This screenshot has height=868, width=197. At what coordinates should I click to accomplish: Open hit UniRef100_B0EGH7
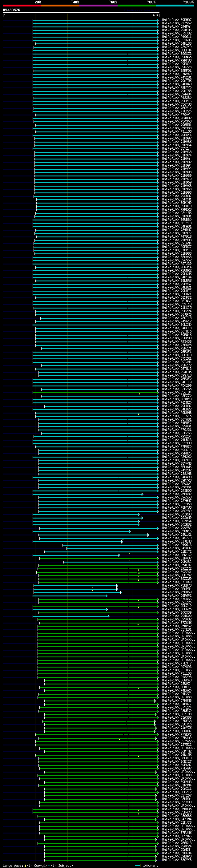(x=176, y=765)
